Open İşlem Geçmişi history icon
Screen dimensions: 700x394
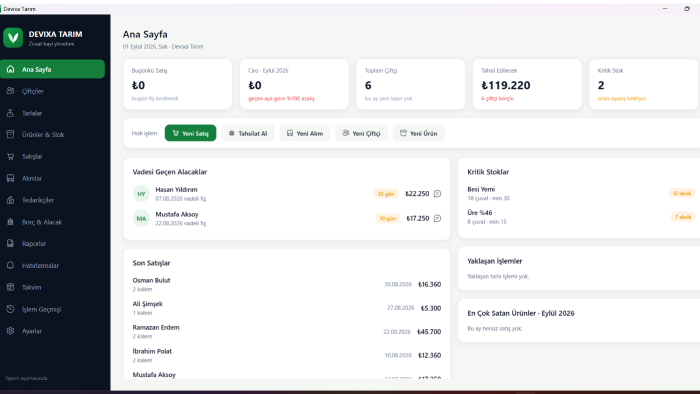(x=10, y=309)
